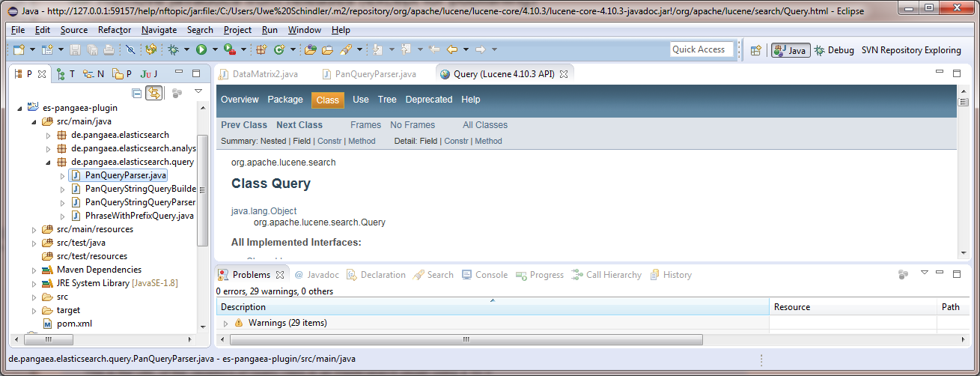
Task: Collapse the es-pangaea-plugin project node
Action: [20, 108]
